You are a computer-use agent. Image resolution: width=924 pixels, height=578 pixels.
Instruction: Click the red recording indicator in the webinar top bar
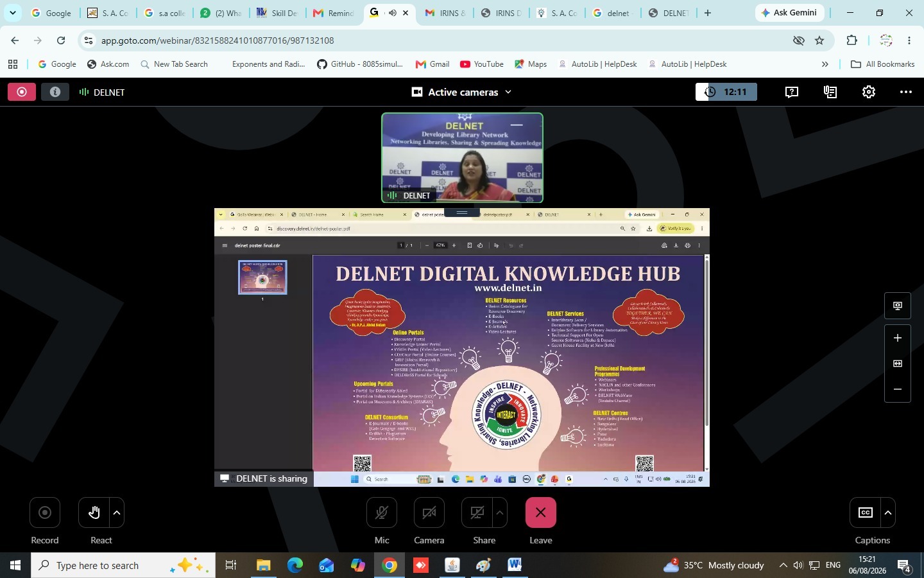[22, 92]
